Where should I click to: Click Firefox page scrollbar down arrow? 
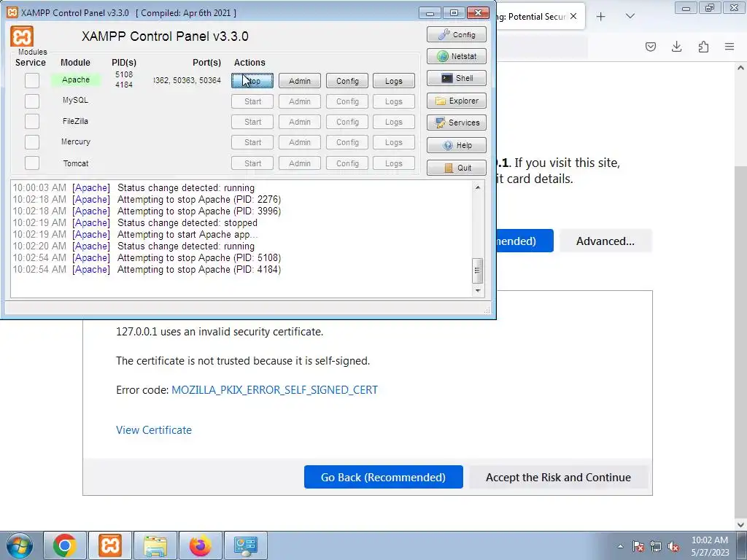[740, 524]
